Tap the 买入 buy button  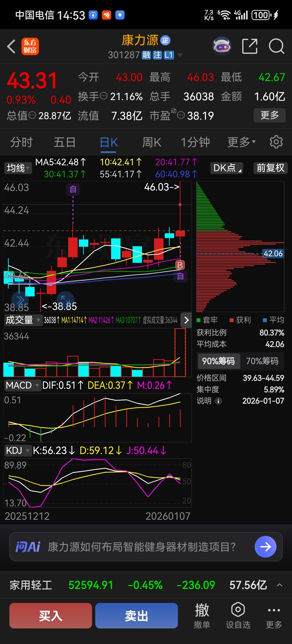coord(51,616)
